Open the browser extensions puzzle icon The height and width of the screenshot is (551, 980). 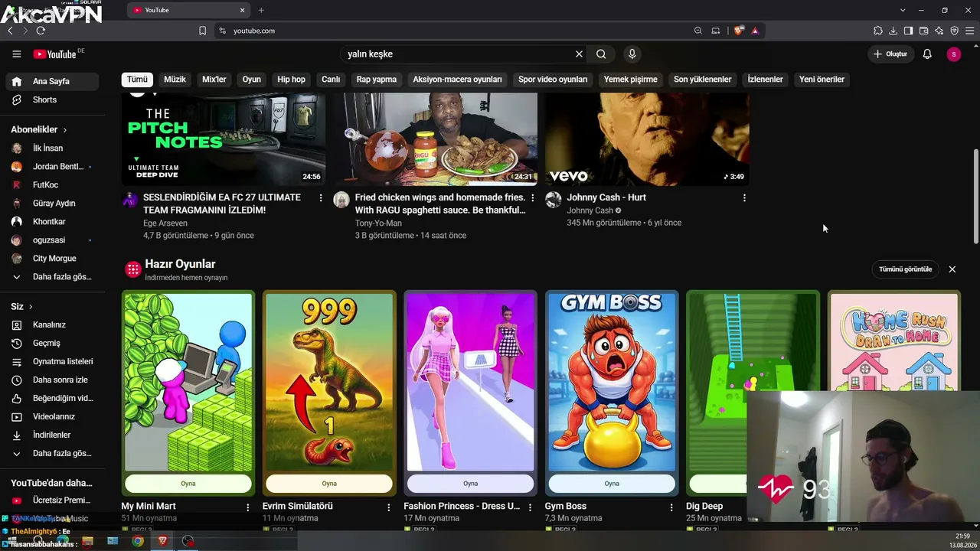878,31
